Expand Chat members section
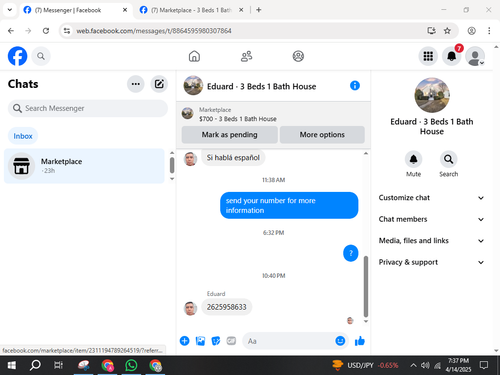Viewport: 500px width, 375px height. tap(431, 219)
